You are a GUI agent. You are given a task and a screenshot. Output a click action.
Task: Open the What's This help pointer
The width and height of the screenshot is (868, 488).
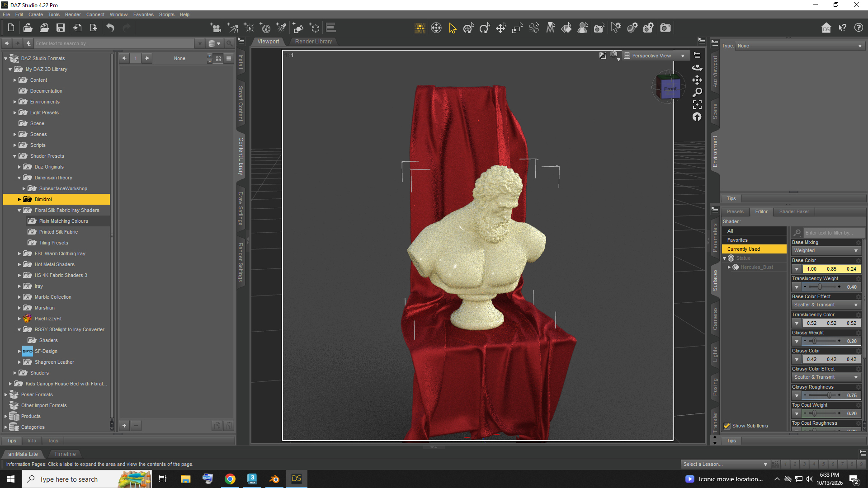pyautogui.click(x=842, y=28)
